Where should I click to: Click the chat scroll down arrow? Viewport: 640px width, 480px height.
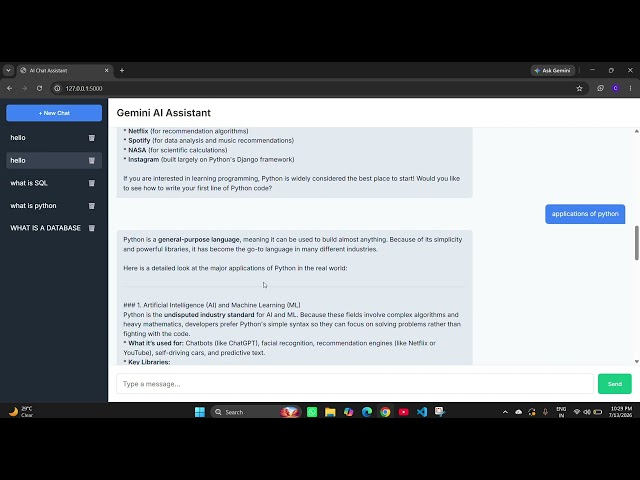pyautogui.click(x=636, y=362)
